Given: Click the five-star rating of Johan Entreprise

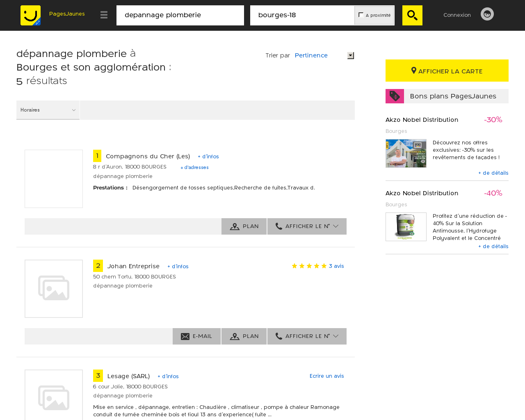Looking at the screenshot, I should [309, 266].
